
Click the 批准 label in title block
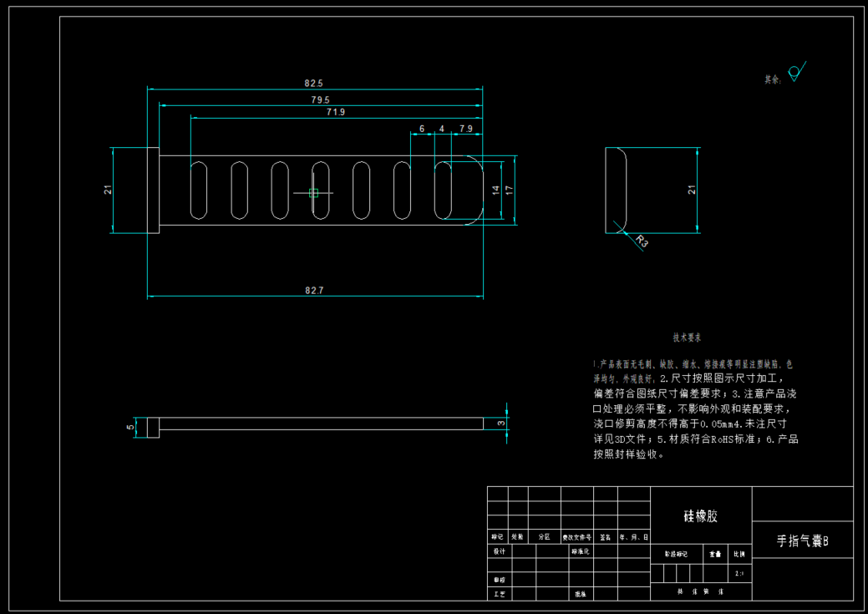click(580, 594)
